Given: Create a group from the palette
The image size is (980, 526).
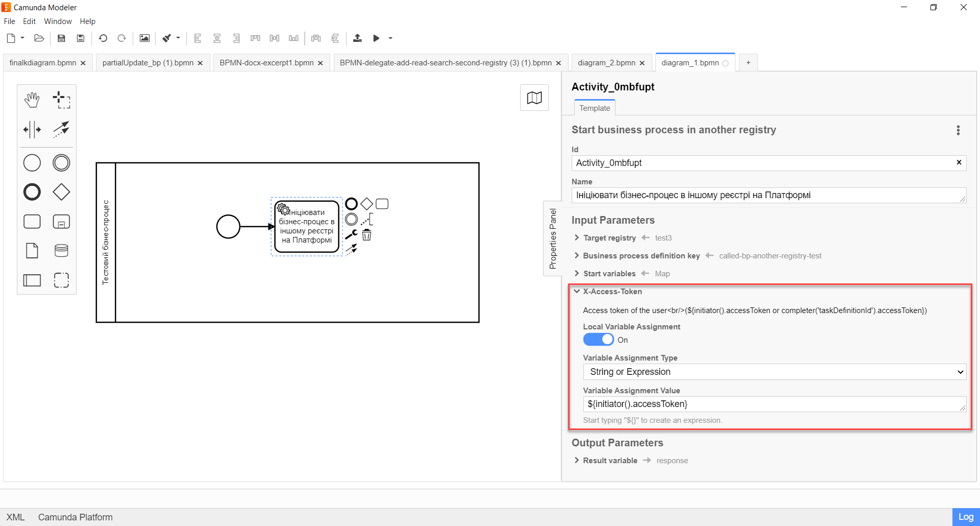Looking at the screenshot, I should (61, 280).
